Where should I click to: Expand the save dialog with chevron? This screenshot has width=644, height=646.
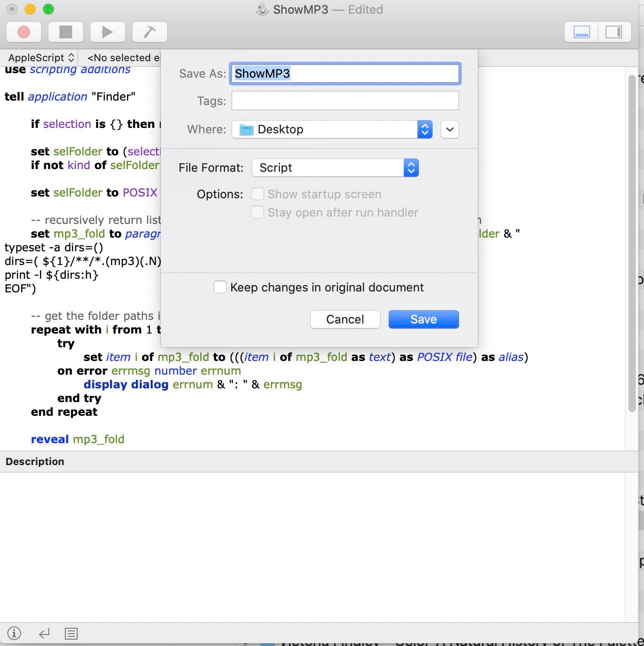click(x=449, y=129)
